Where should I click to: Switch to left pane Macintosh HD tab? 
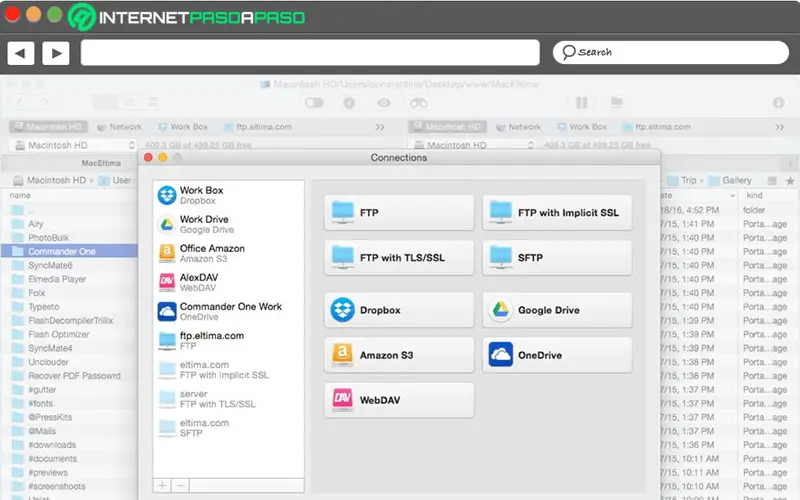48,127
